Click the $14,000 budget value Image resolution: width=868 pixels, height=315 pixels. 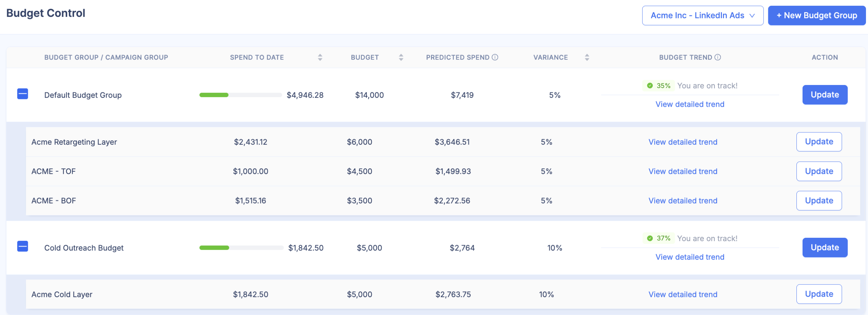tap(369, 95)
